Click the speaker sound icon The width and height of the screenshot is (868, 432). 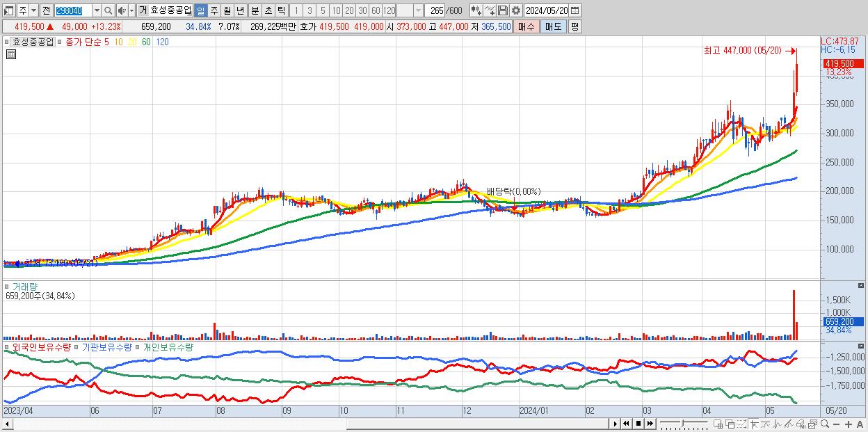pyautogui.click(x=121, y=10)
